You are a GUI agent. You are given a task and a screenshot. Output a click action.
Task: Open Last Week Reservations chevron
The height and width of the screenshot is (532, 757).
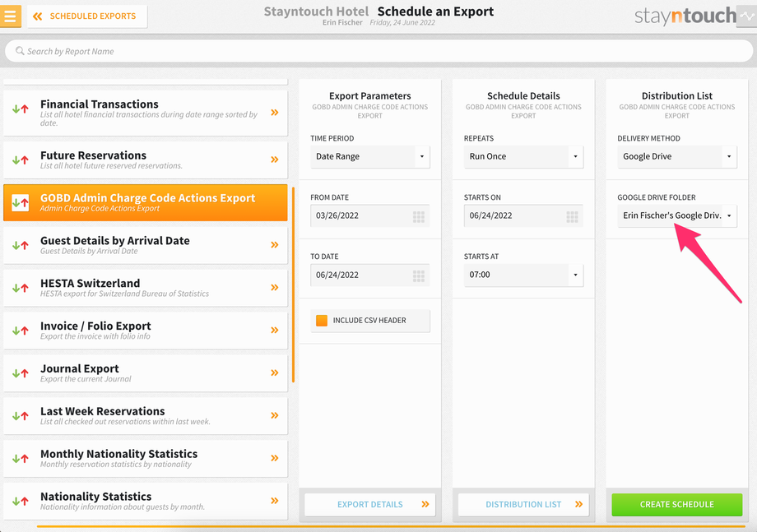click(x=275, y=415)
